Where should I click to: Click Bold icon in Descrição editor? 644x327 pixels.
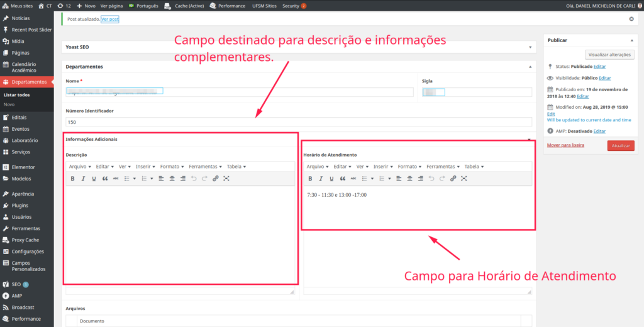[72, 179]
